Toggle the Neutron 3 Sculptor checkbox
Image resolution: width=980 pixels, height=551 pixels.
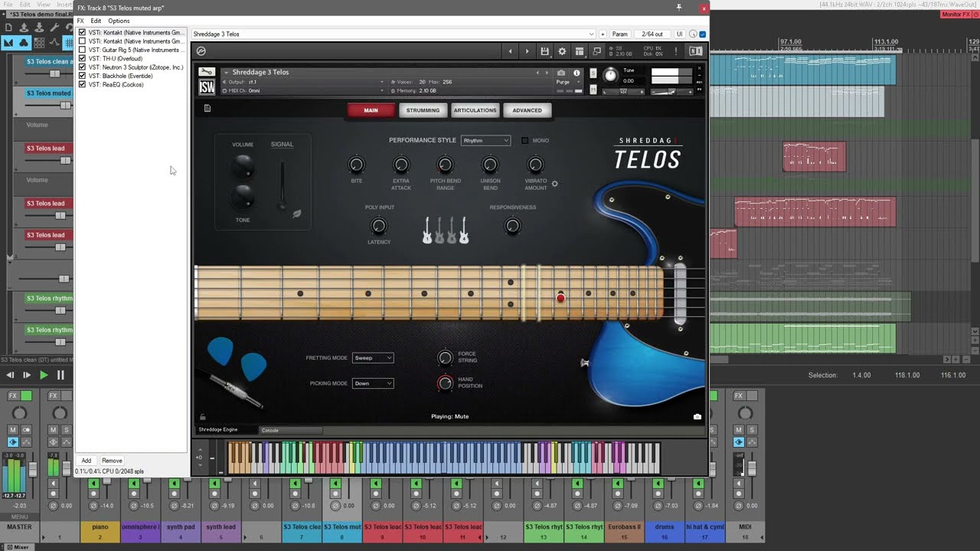coord(82,67)
